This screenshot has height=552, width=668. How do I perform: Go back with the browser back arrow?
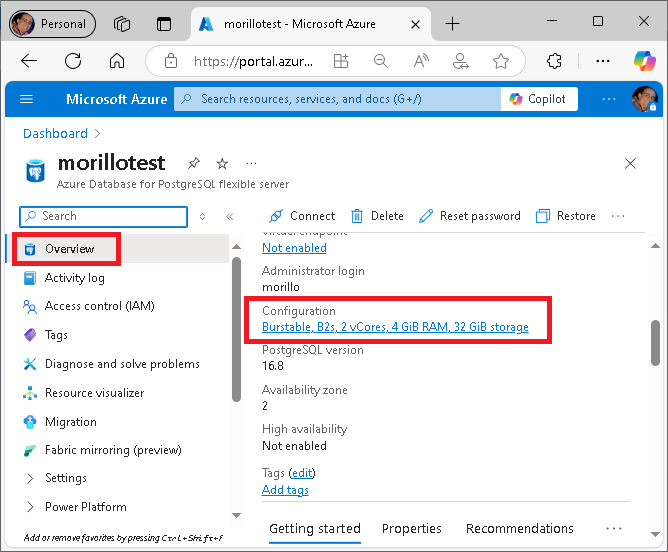[29, 61]
